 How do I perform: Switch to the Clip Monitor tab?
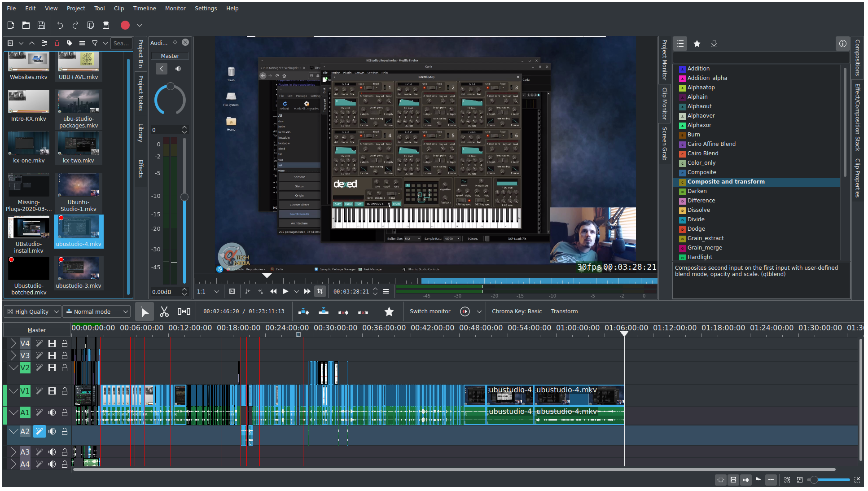click(665, 103)
